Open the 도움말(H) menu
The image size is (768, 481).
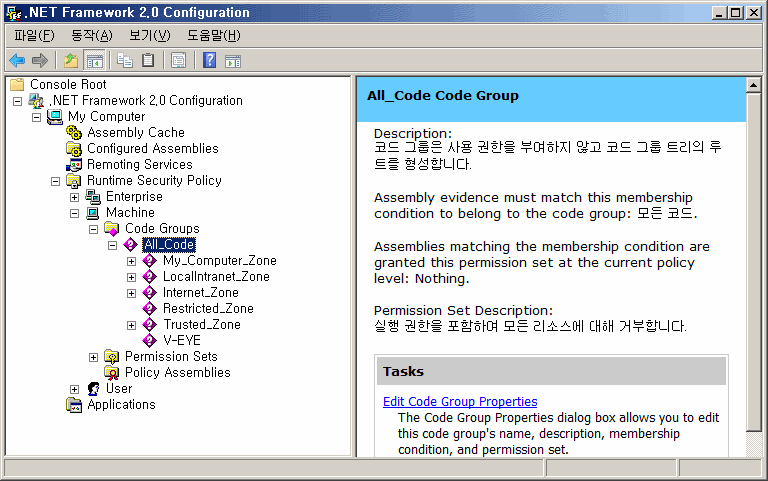pos(214,35)
